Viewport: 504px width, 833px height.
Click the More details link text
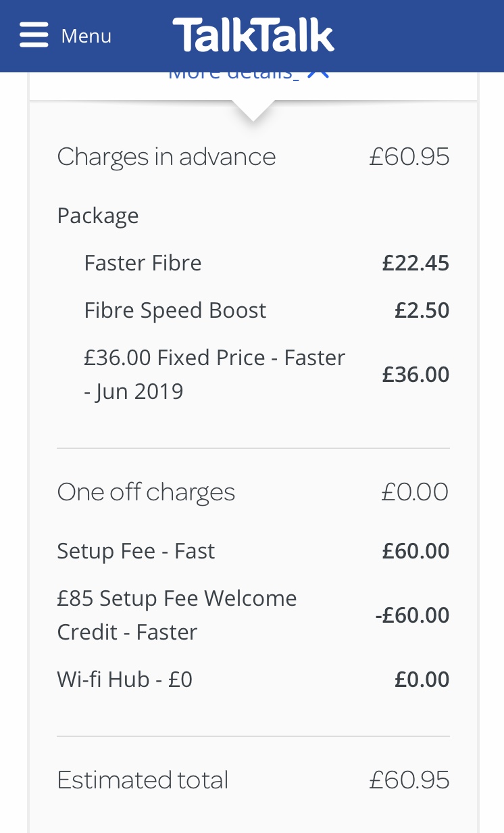pyautogui.click(x=233, y=74)
